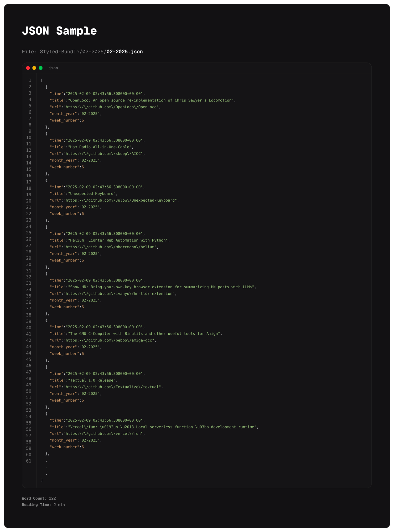Click the "JSON Sample" heading

pyautogui.click(x=59, y=31)
